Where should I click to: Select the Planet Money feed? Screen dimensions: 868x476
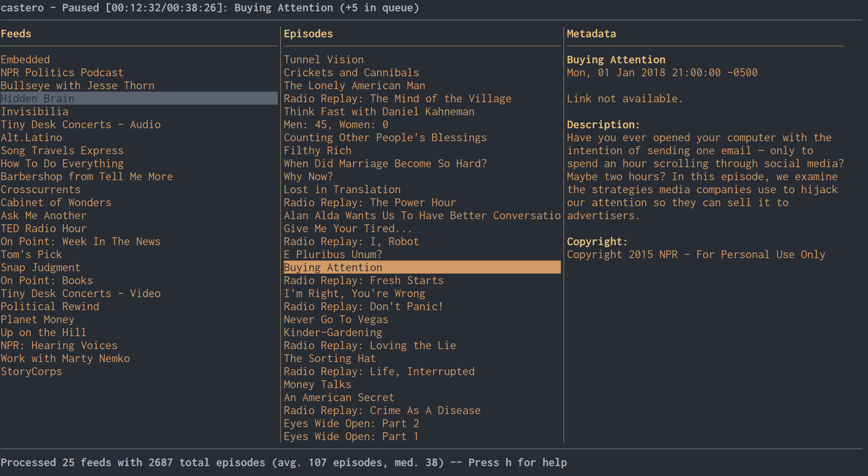tap(37, 319)
